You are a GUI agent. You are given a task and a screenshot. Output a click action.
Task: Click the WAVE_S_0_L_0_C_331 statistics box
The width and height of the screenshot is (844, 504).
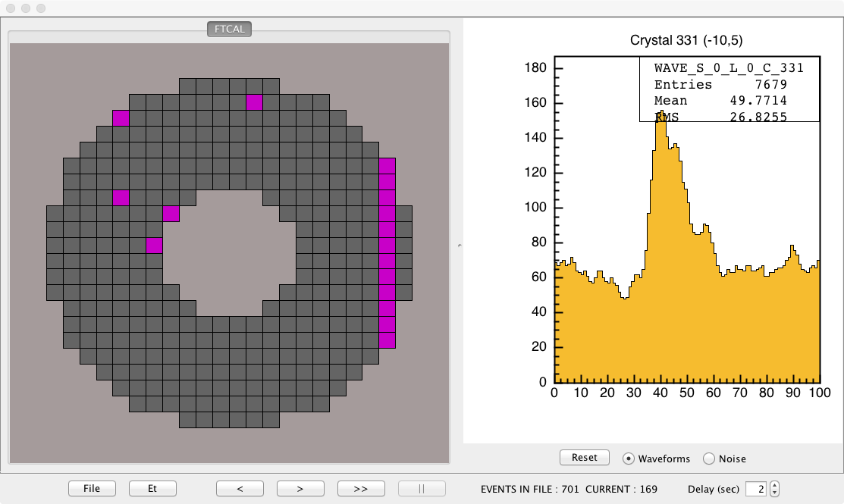pos(729,89)
